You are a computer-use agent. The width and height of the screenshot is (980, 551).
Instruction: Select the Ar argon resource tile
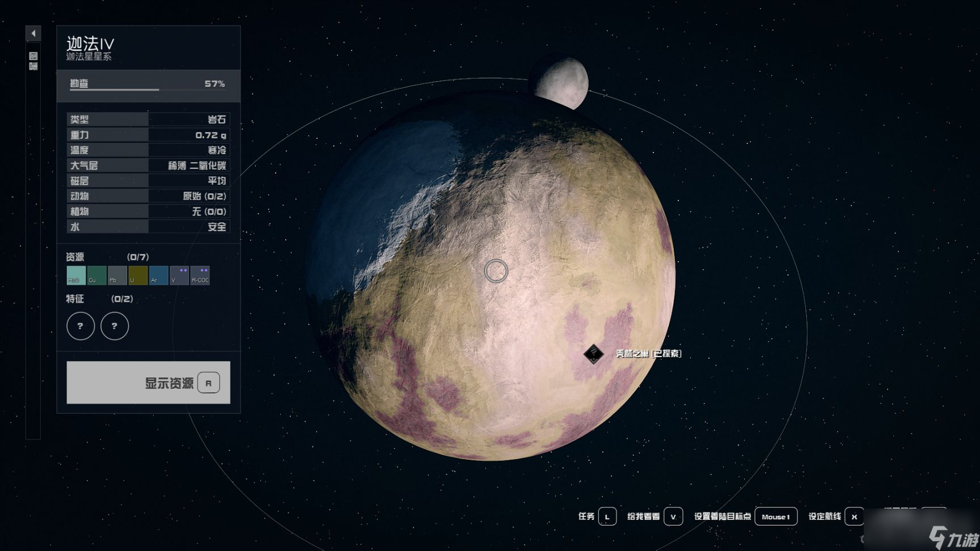[159, 275]
